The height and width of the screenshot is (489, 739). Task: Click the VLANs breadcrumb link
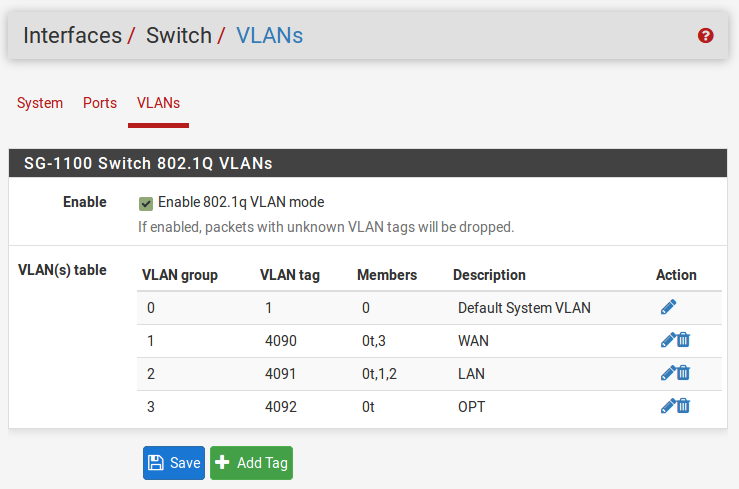(269, 36)
